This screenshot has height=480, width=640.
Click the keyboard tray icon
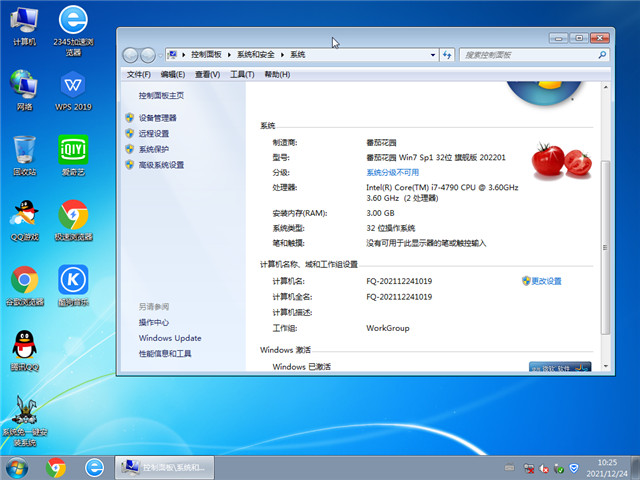[509, 468]
